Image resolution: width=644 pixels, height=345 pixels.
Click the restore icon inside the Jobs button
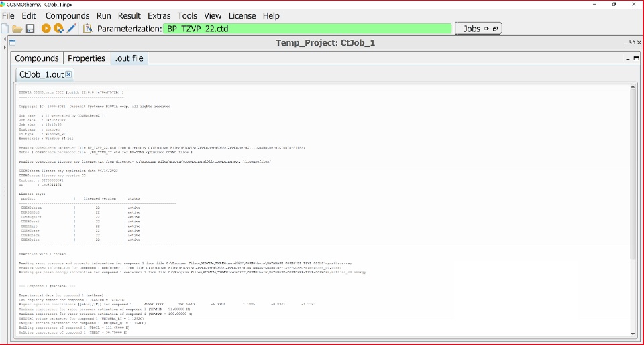495,29
